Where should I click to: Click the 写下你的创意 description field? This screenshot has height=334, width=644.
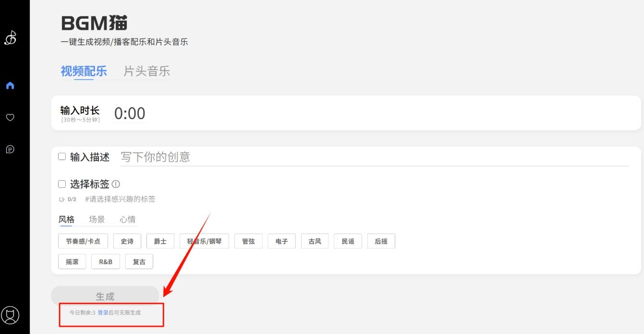374,157
